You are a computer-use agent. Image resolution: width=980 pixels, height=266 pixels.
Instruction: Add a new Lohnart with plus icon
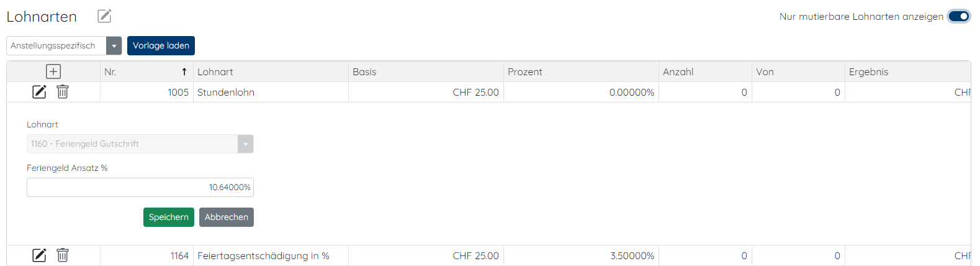click(x=53, y=71)
